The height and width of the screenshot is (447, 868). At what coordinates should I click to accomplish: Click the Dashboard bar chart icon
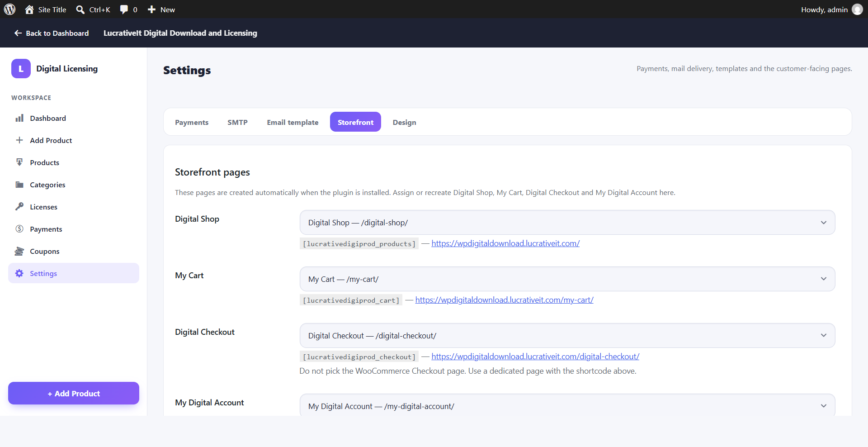tap(19, 118)
